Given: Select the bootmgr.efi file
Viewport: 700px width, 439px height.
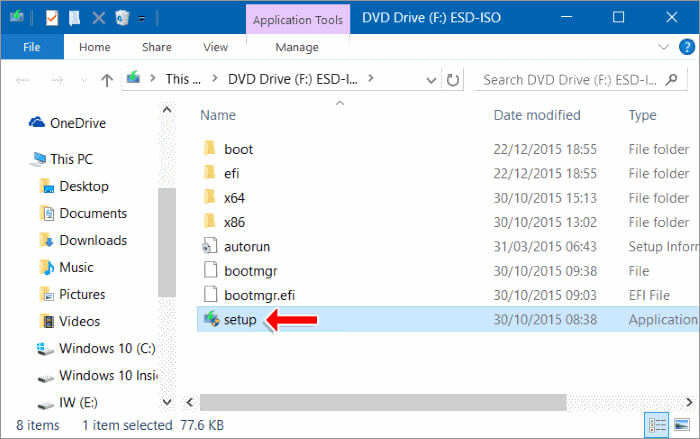Looking at the screenshot, I should click(x=259, y=295).
